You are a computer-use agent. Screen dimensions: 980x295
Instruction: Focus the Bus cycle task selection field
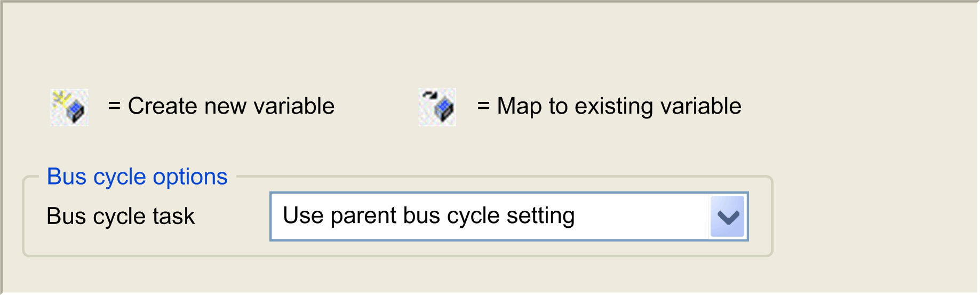tap(509, 217)
